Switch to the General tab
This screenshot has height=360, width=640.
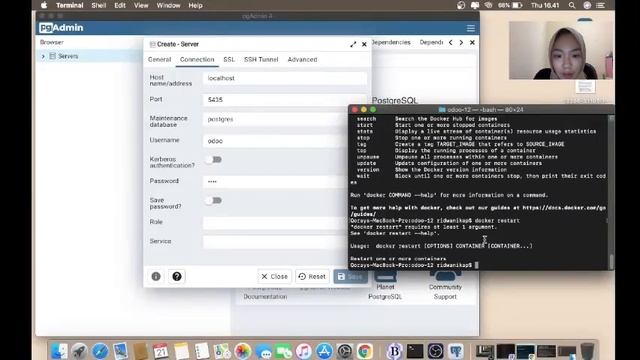(x=160, y=60)
